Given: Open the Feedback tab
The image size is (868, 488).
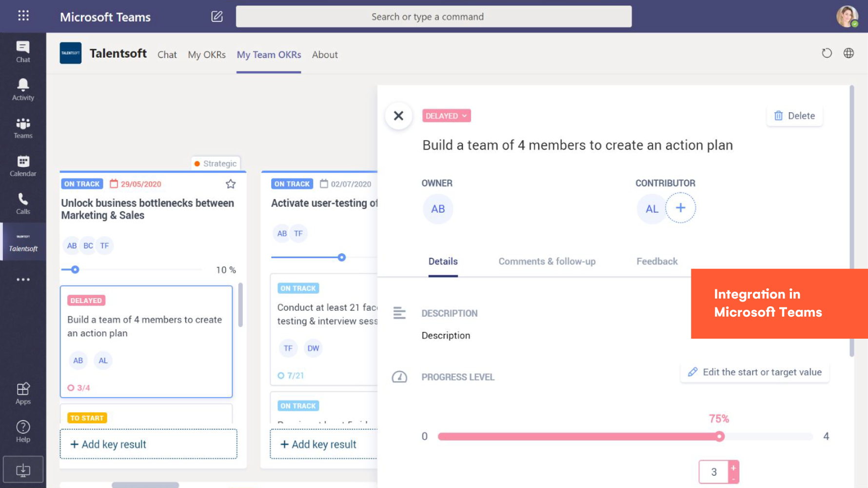Looking at the screenshot, I should [x=657, y=262].
